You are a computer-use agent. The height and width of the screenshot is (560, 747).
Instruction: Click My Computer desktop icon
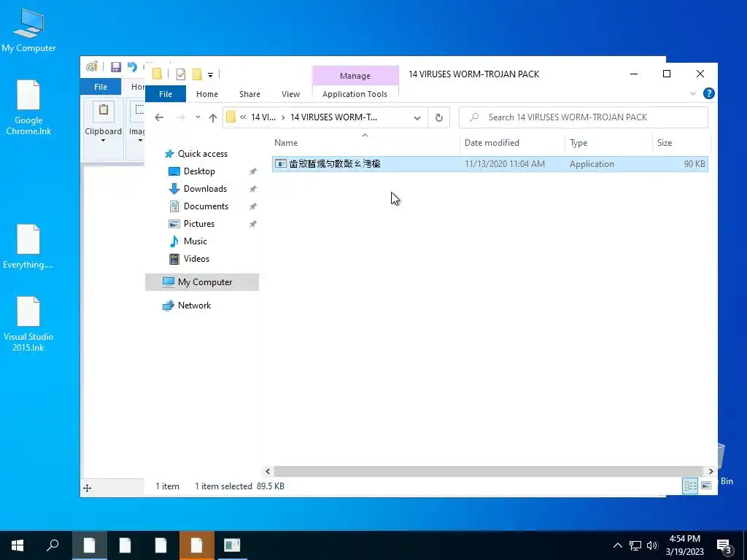[28, 31]
